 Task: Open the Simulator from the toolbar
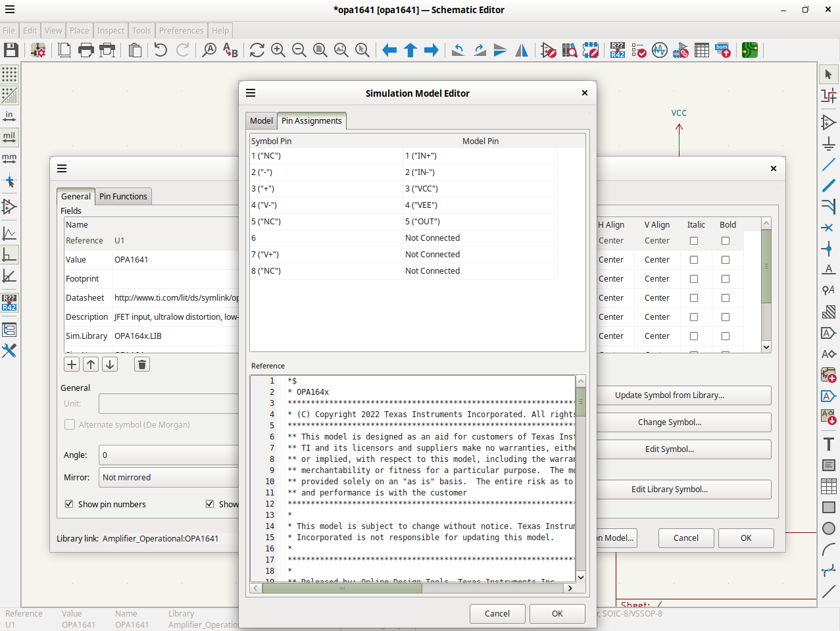[660, 50]
